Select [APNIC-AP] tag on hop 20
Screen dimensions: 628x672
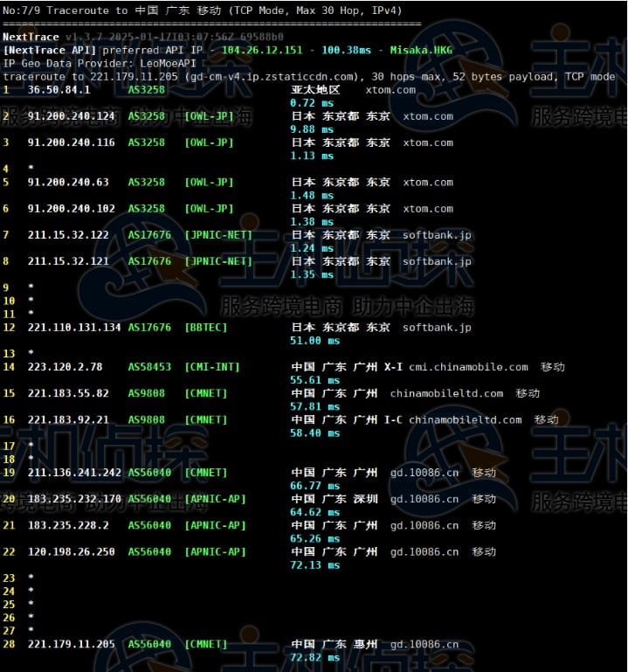click(215, 499)
